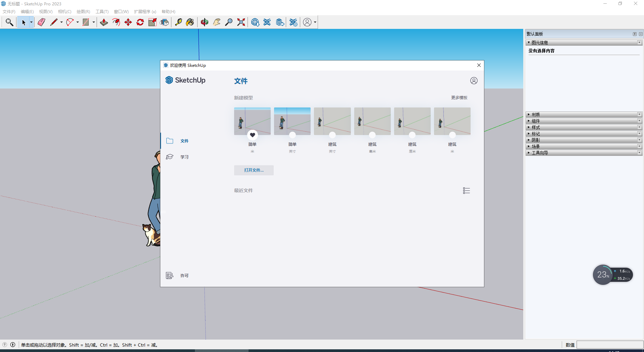
Task: Click the 数值 measurement input box
Action: (x=609, y=345)
